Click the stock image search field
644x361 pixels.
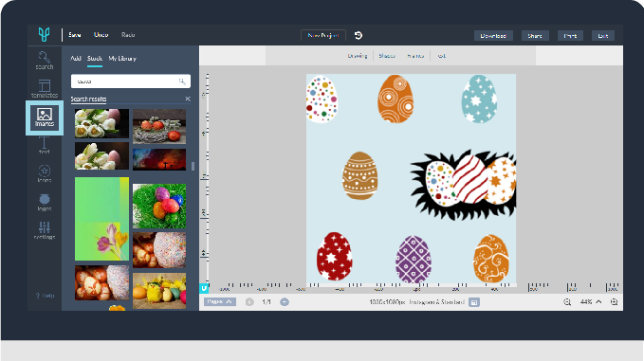pos(131,81)
